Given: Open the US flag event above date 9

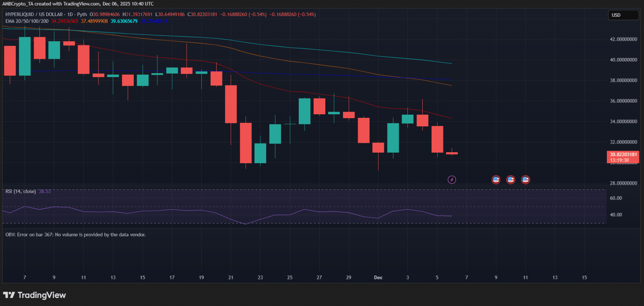Looking at the screenshot, I should (x=496, y=180).
